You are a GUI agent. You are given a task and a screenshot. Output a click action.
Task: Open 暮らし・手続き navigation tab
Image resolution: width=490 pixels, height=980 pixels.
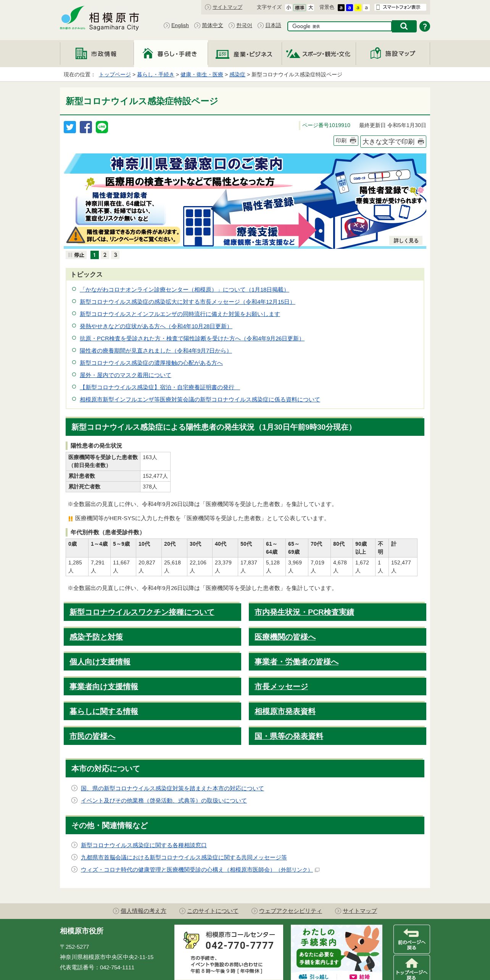[171, 54]
